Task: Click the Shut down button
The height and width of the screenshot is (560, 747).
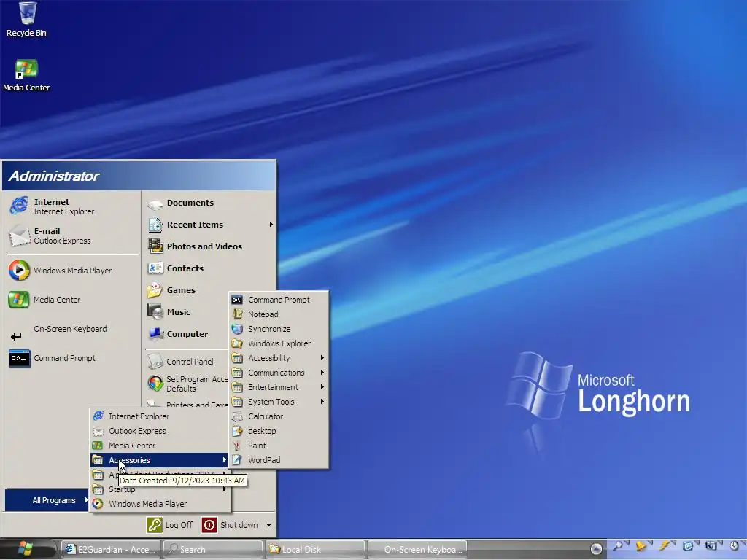Action: pos(231,525)
